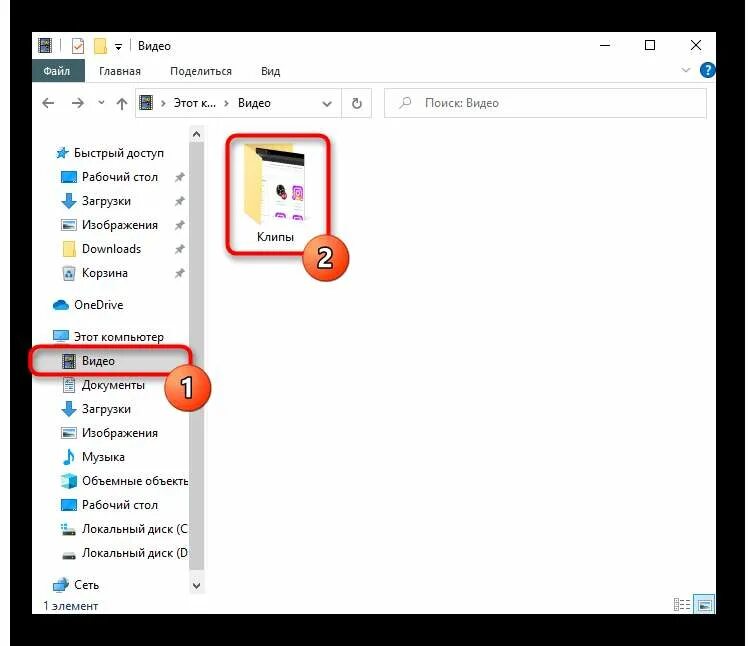
Task: Click the Video window icon in title bar
Action: coord(45,46)
